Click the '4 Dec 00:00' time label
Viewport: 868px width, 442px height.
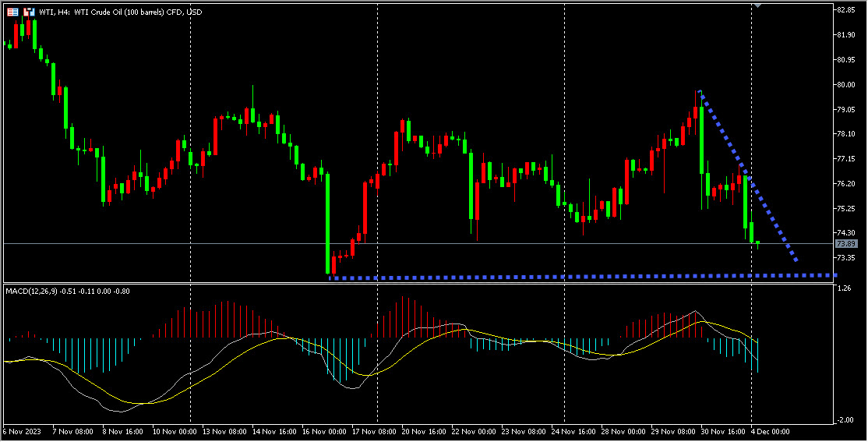tap(771, 432)
